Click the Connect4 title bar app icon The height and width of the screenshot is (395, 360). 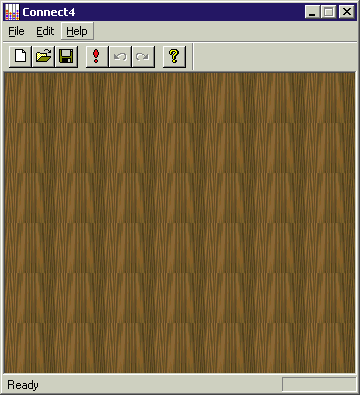pyautogui.click(x=12, y=12)
